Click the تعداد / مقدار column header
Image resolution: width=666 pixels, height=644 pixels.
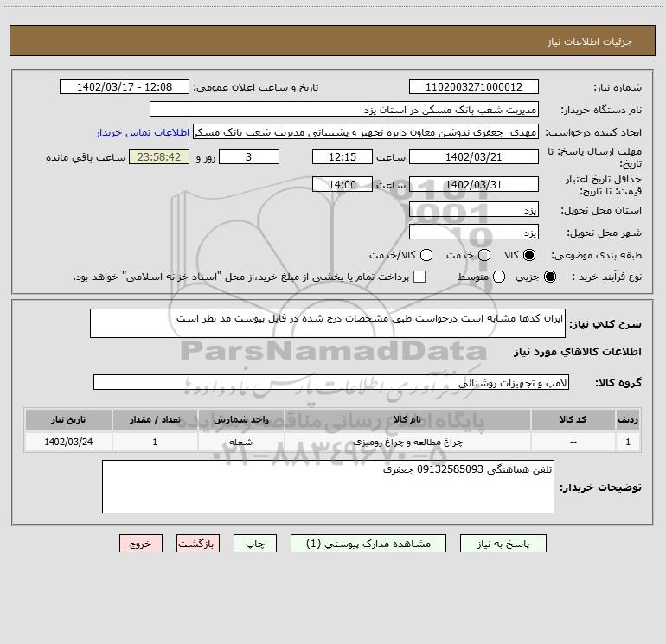pyautogui.click(x=155, y=419)
